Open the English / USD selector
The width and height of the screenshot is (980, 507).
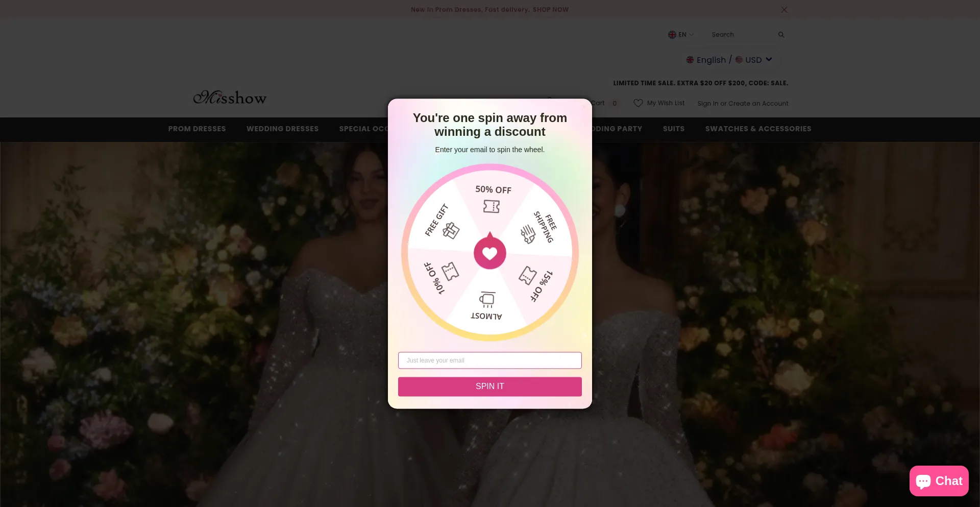point(729,60)
